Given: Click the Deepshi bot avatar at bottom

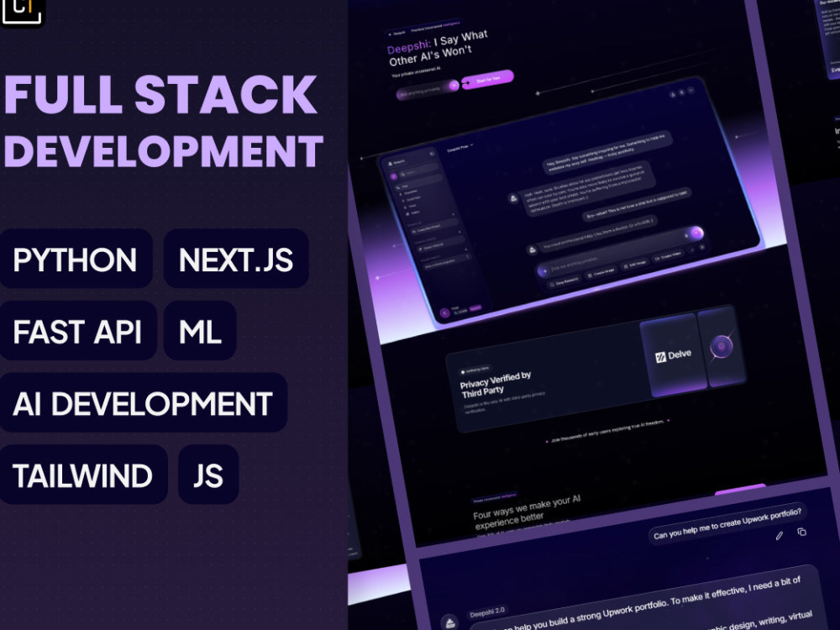Looking at the screenshot, I should (x=450, y=622).
